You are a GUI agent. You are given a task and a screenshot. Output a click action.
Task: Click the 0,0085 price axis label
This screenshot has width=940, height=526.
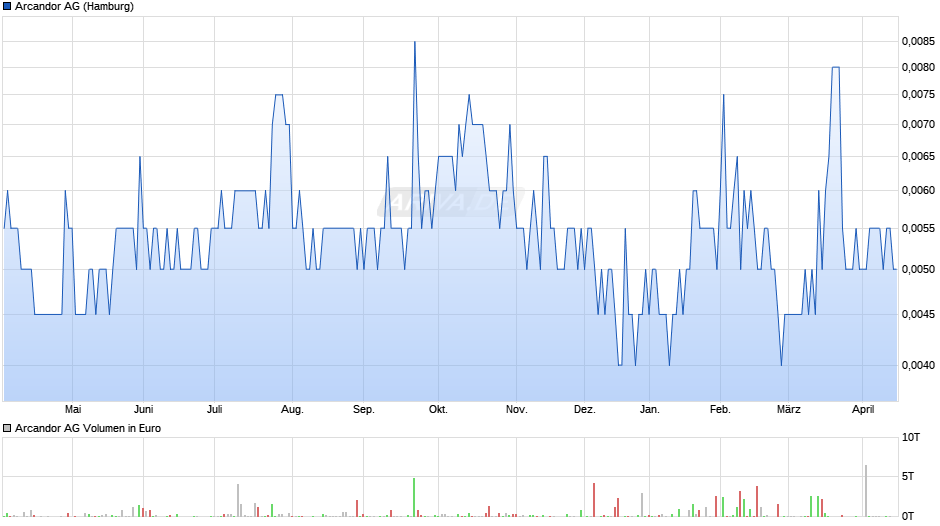coord(918,41)
